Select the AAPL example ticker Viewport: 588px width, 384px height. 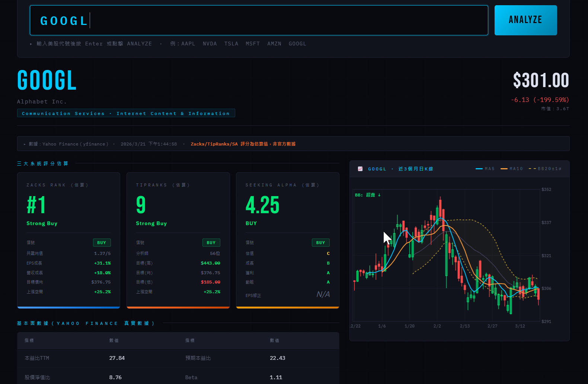click(188, 44)
